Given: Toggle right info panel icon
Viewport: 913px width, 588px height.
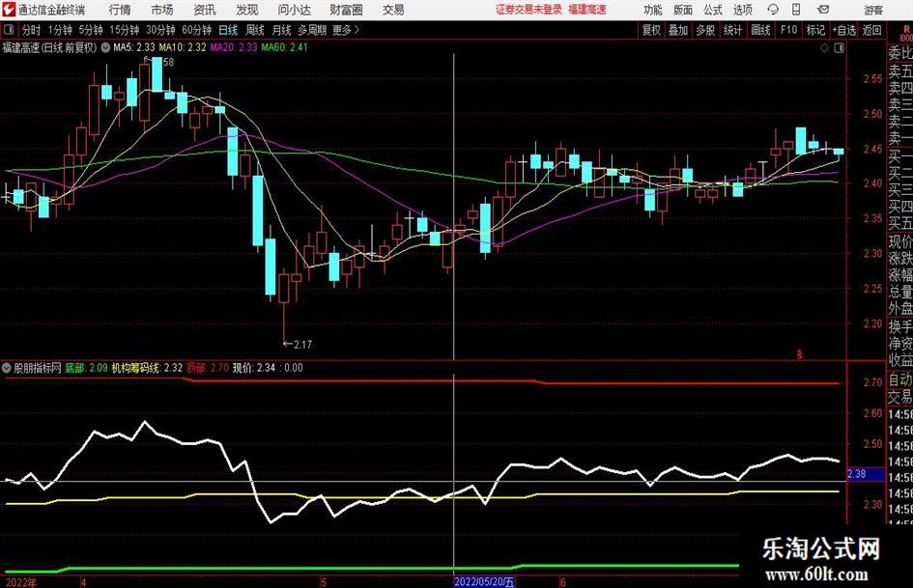Looking at the screenshot, I should [x=839, y=48].
